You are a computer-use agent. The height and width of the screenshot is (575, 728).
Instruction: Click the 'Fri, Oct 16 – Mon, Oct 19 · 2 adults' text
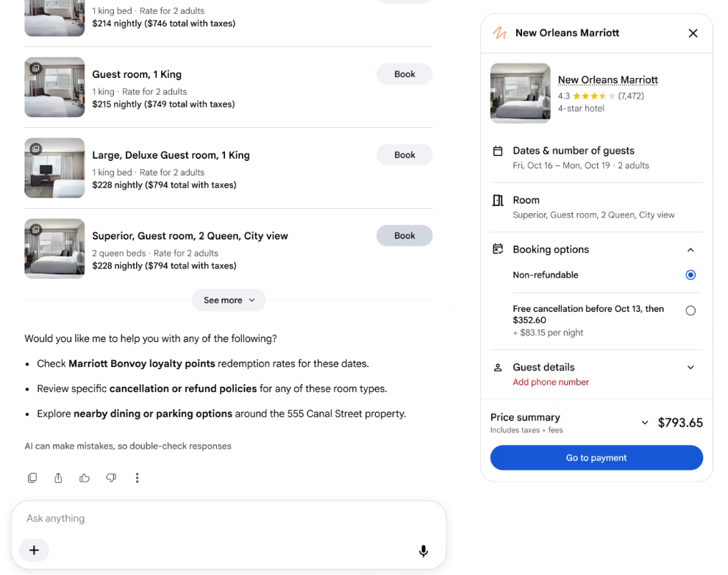(x=581, y=165)
